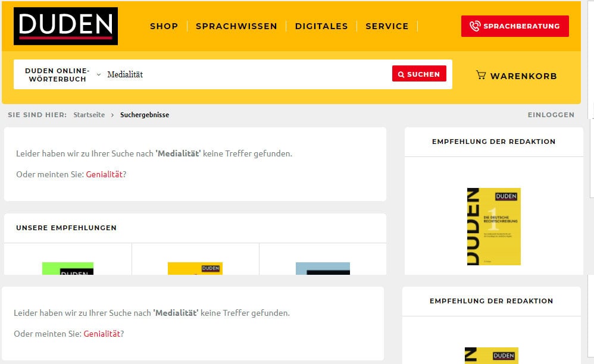
Task: Click EINLOGGEN link
Action: (551, 115)
